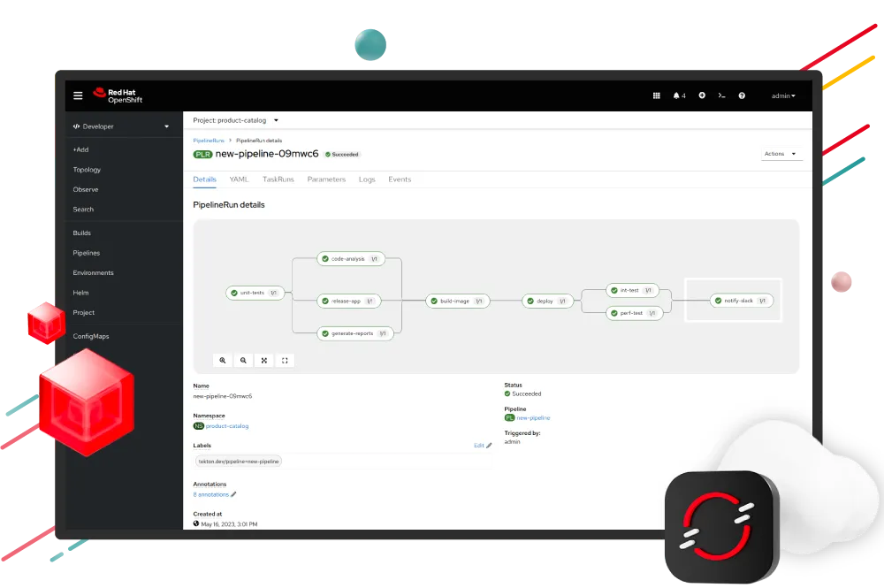Open the application launcher grid icon
This screenshot has height=588, width=884.
pos(656,95)
